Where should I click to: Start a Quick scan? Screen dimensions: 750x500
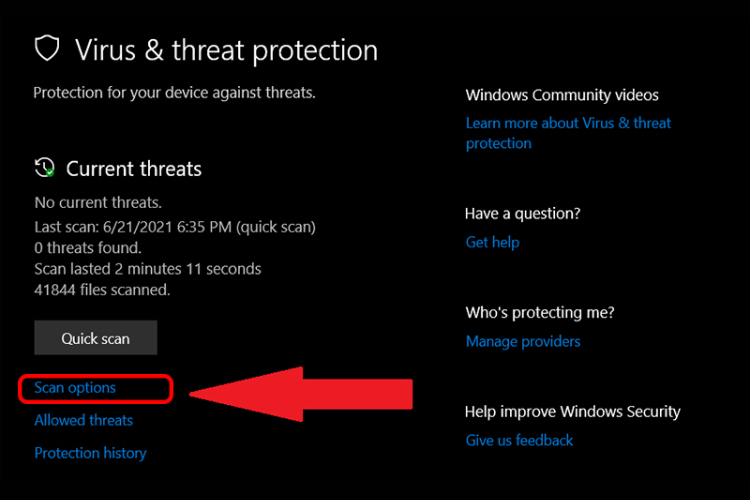pos(96,338)
